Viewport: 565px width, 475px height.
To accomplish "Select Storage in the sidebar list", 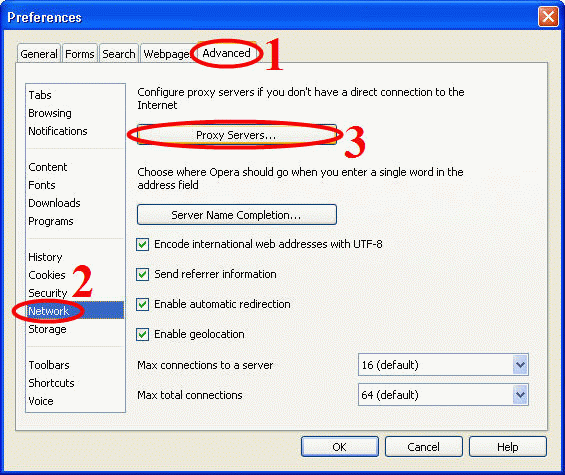I will tap(47, 329).
